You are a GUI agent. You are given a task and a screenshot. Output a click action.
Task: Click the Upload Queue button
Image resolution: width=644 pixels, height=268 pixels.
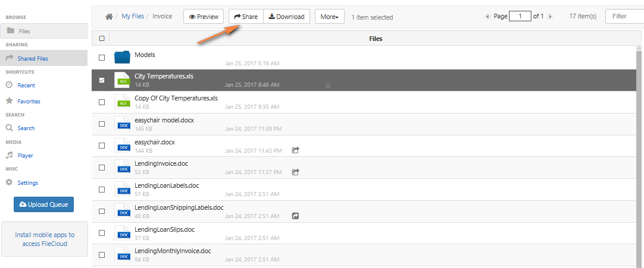(43, 204)
